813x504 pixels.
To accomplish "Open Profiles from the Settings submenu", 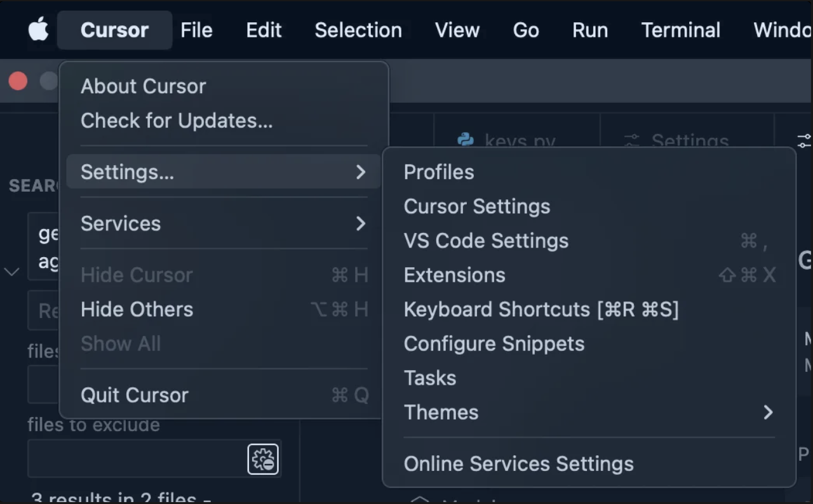I will click(x=589, y=172).
